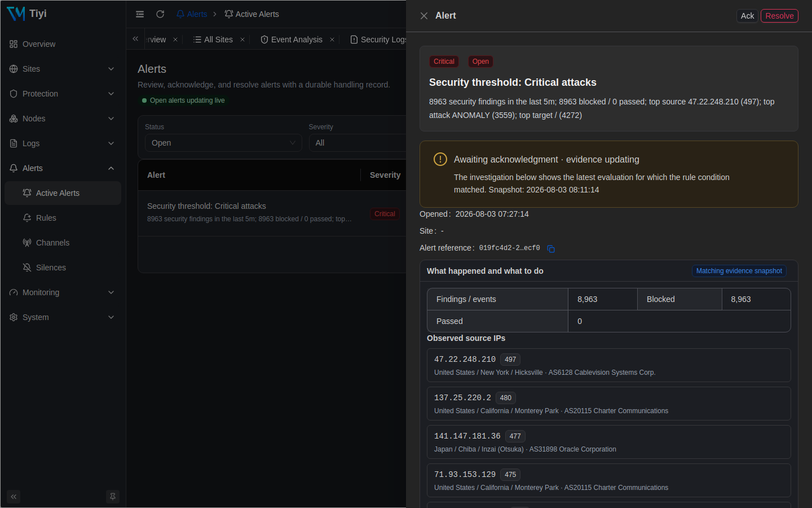Click the Opened timestamp 2026-08-03 07:27:14
The image size is (812, 508).
point(492,214)
